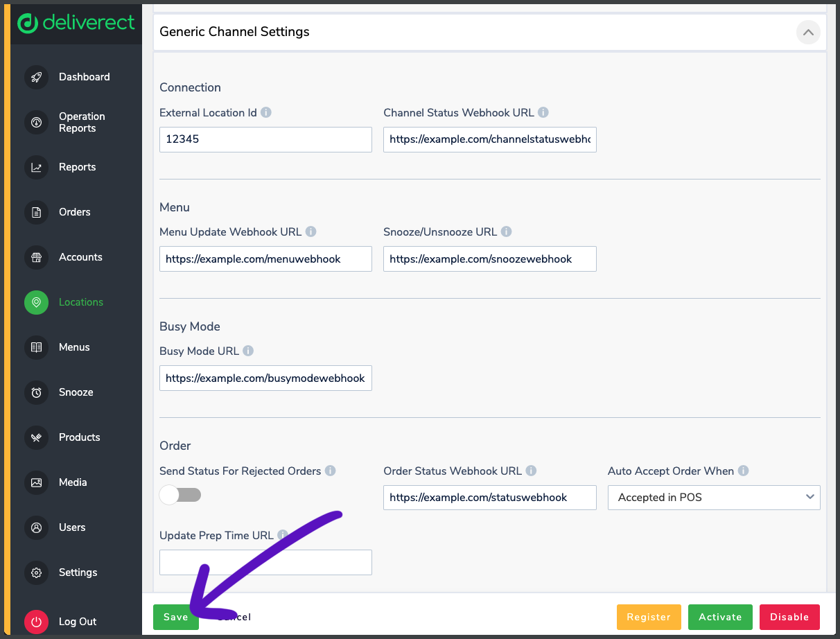
Task: Toggle Send Status For Rejected Orders switch
Action: (x=180, y=495)
